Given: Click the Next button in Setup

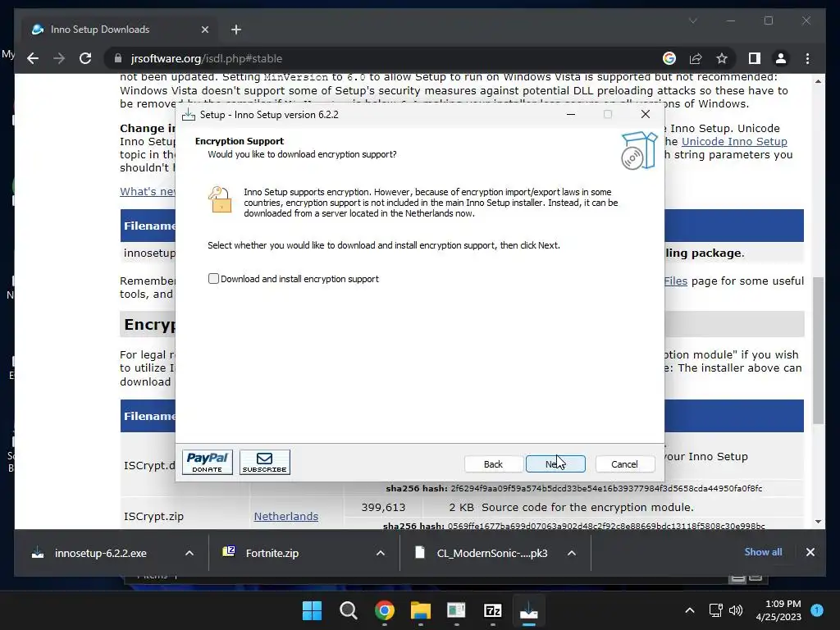Looking at the screenshot, I should tap(555, 464).
